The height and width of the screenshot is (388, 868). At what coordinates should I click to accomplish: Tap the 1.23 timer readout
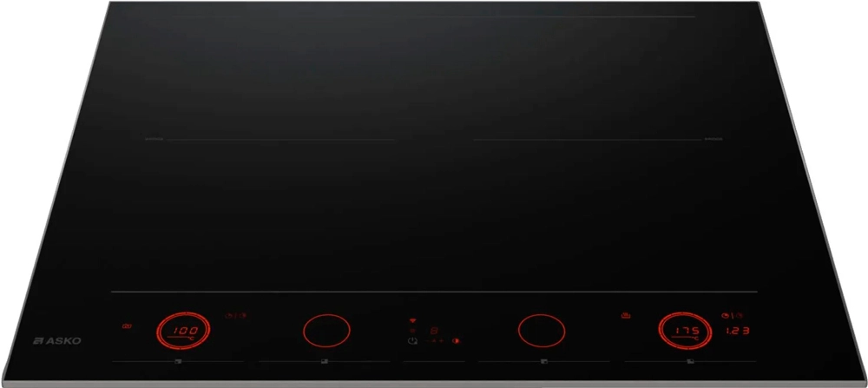point(738,331)
